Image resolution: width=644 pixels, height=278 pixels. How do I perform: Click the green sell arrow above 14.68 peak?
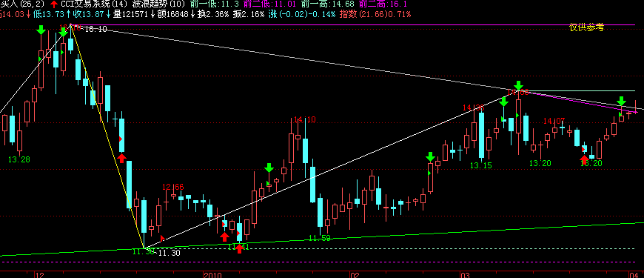pos(520,85)
